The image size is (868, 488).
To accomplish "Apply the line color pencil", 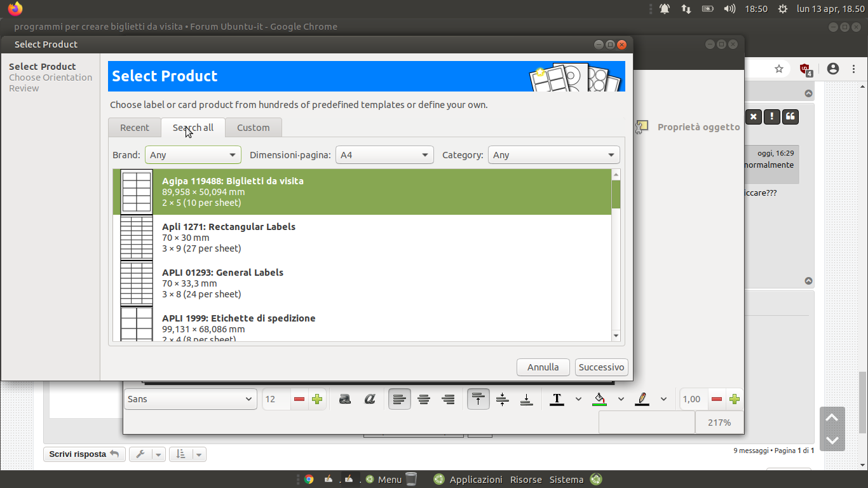I will tap(642, 399).
